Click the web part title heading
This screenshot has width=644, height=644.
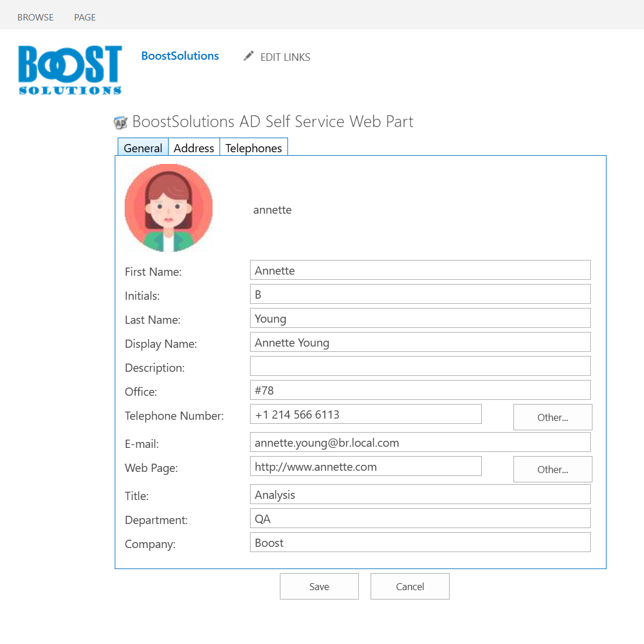pos(273,122)
